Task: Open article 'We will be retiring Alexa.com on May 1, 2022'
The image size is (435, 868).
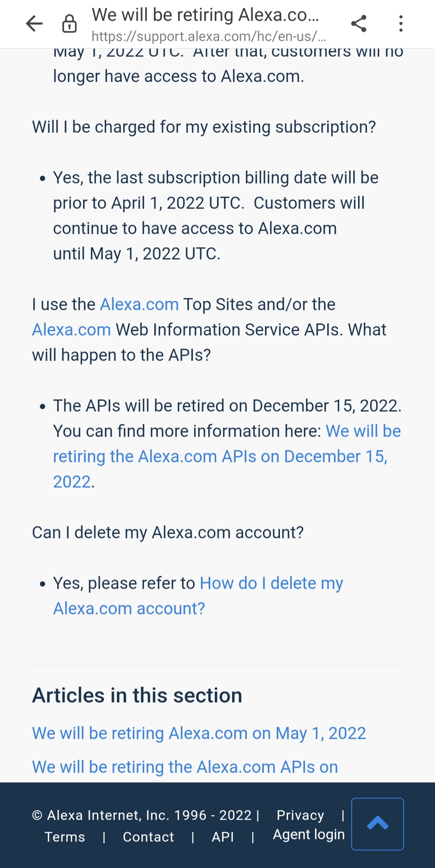Action: tap(199, 733)
